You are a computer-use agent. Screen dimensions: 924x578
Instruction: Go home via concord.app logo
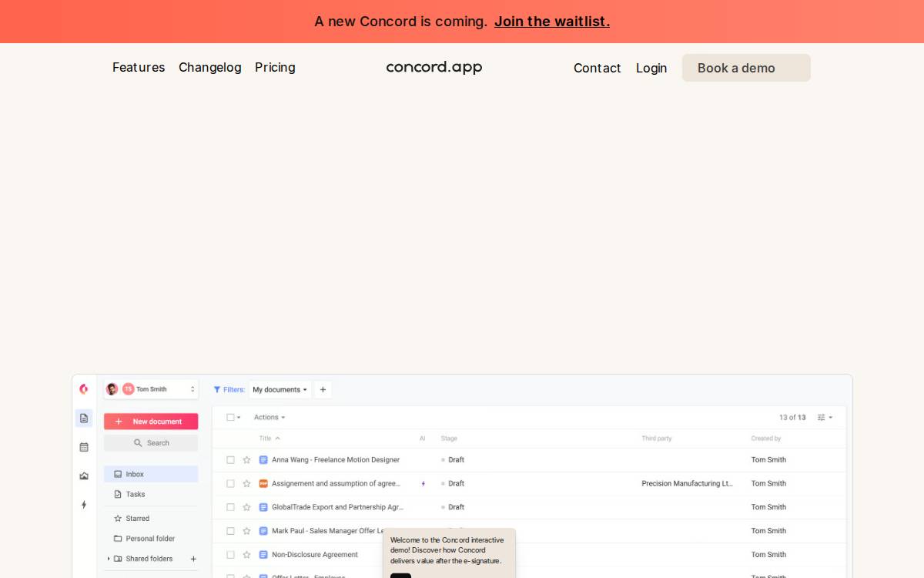pyautogui.click(x=434, y=68)
